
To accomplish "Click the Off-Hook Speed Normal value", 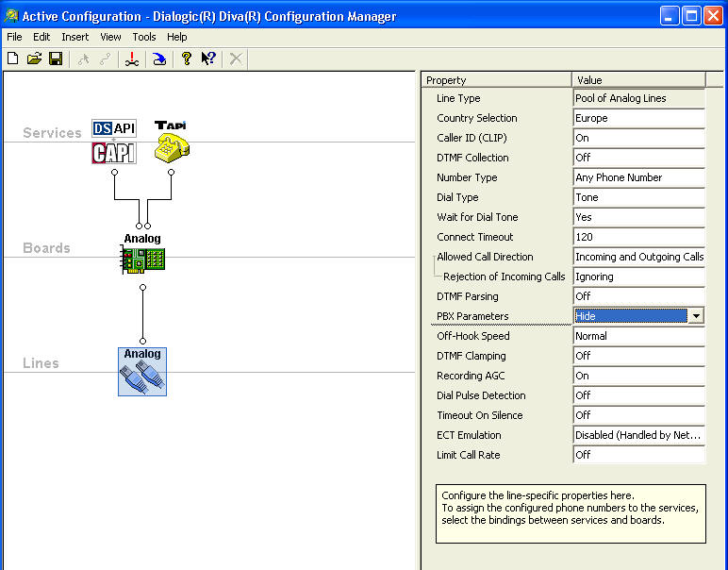I will pyautogui.click(x=639, y=336).
